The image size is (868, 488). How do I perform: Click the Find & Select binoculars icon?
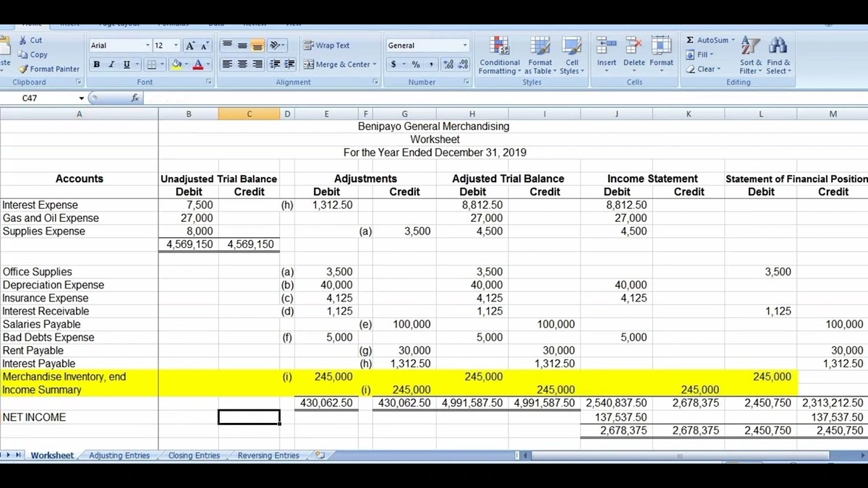coord(778,48)
